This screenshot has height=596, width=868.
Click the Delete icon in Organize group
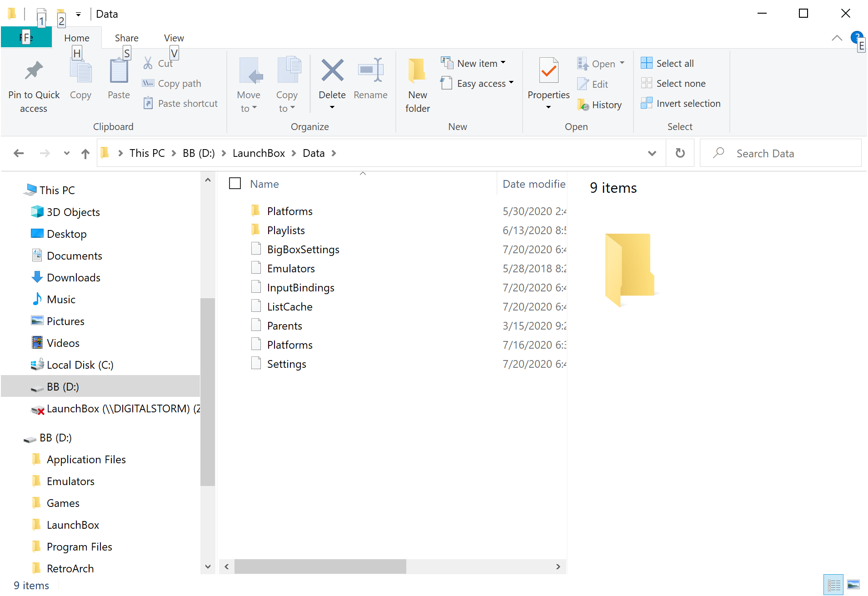point(332,71)
